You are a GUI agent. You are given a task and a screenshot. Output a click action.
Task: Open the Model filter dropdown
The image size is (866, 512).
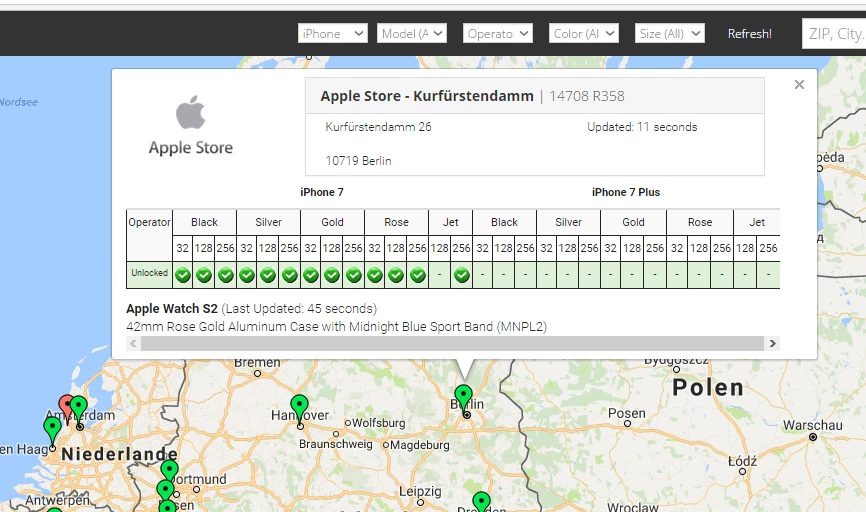[x=411, y=34]
